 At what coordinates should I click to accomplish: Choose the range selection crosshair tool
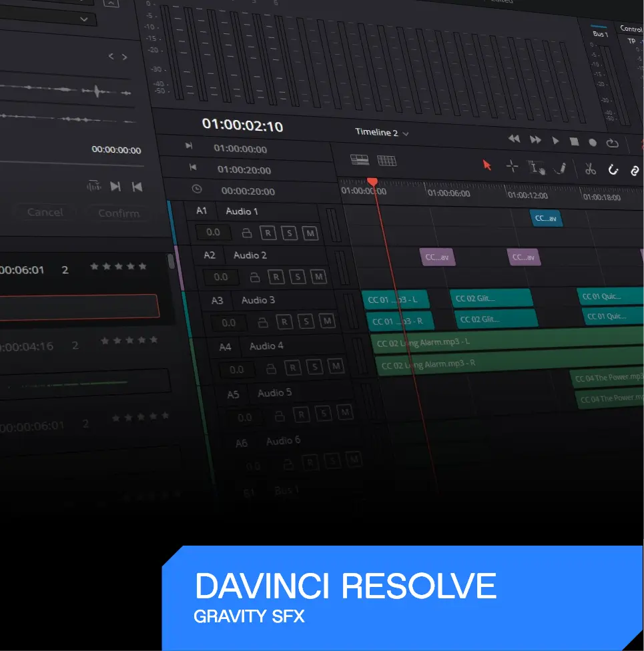[x=512, y=166]
